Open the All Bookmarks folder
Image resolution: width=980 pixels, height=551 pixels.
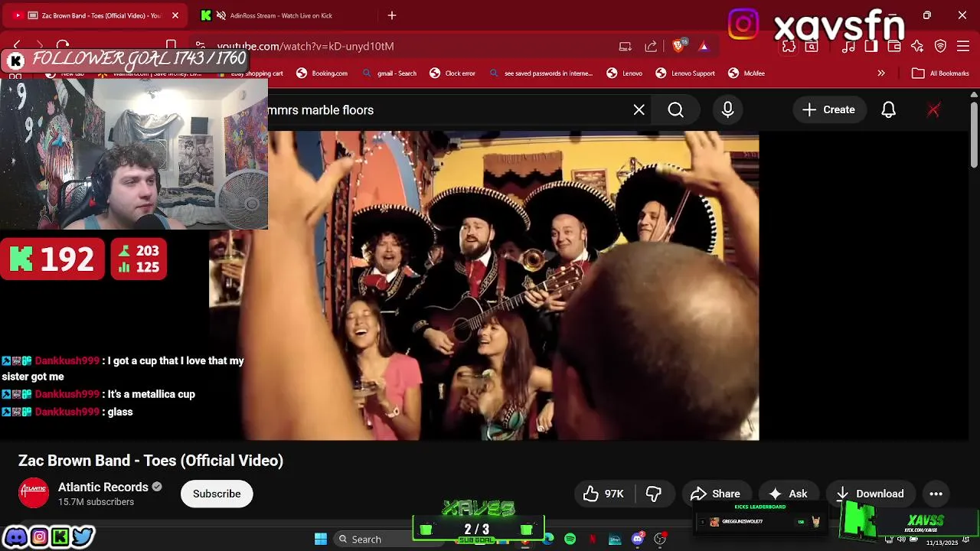pyautogui.click(x=941, y=73)
